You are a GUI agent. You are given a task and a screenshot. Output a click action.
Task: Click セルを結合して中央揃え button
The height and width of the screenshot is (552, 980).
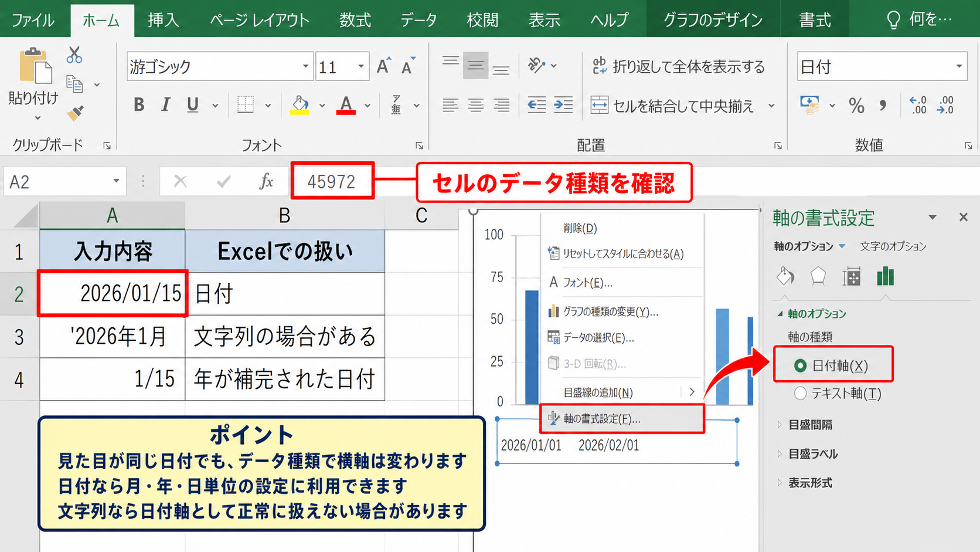(x=672, y=106)
